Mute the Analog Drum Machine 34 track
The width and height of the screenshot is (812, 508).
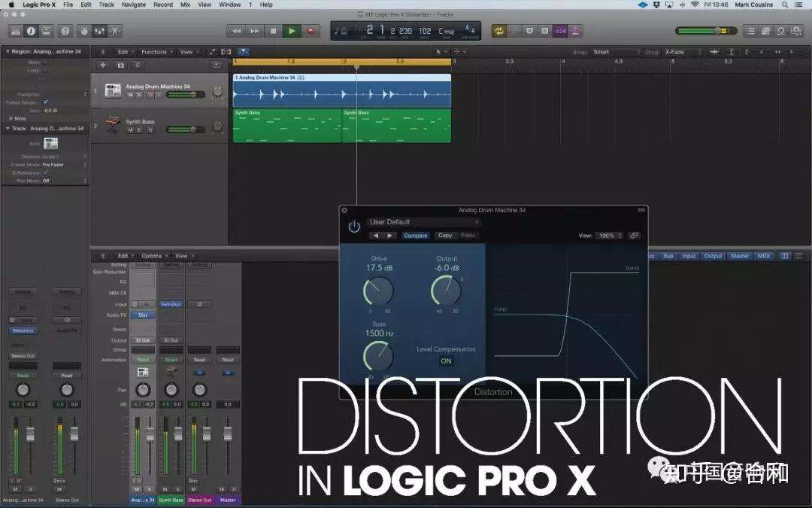(x=131, y=95)
